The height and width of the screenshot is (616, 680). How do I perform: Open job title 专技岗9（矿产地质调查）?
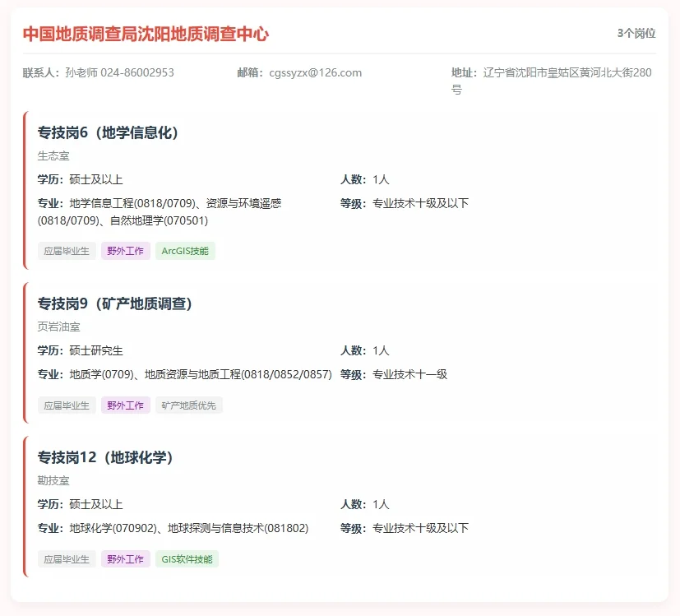[x=114, y=303]
